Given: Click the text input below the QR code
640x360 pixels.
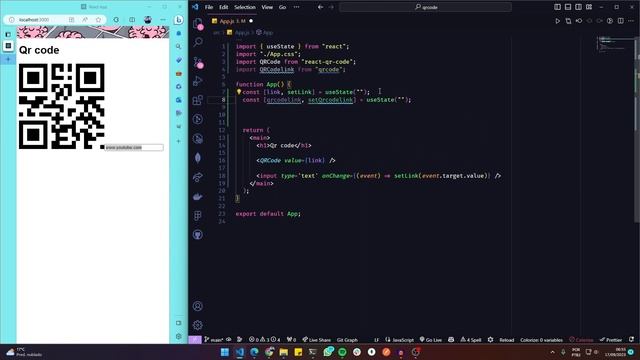Looking at the screenshot, I should [134, 147].
